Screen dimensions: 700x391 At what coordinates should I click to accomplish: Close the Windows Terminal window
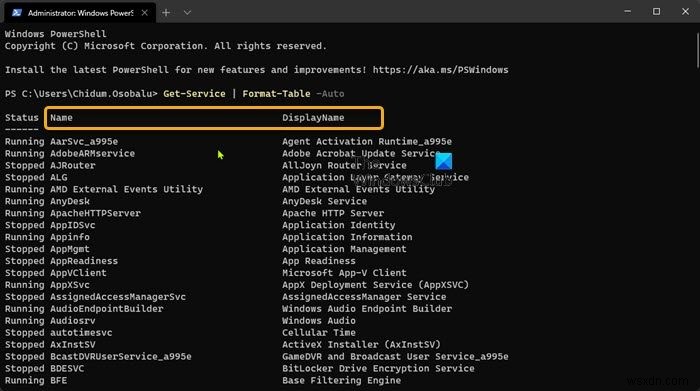(x=685, y=12)
